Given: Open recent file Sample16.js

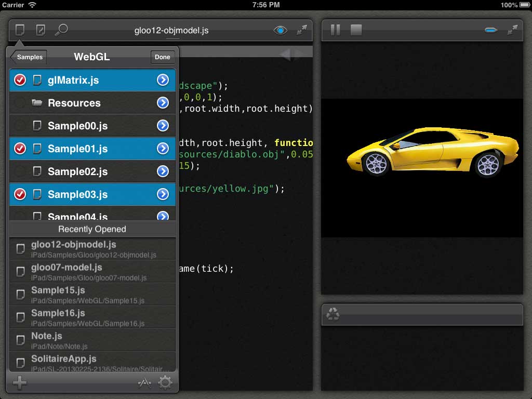Looking at the screenshot, I should (x=92, y=317).
